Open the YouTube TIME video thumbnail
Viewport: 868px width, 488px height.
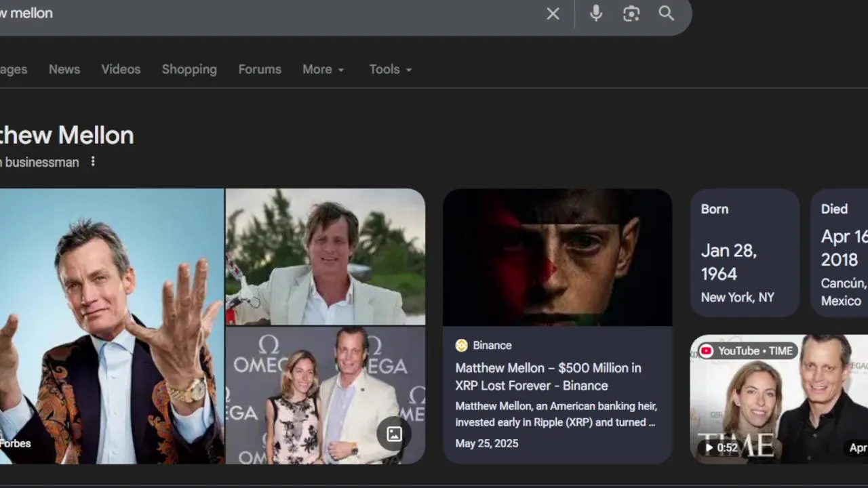[779, 399]
